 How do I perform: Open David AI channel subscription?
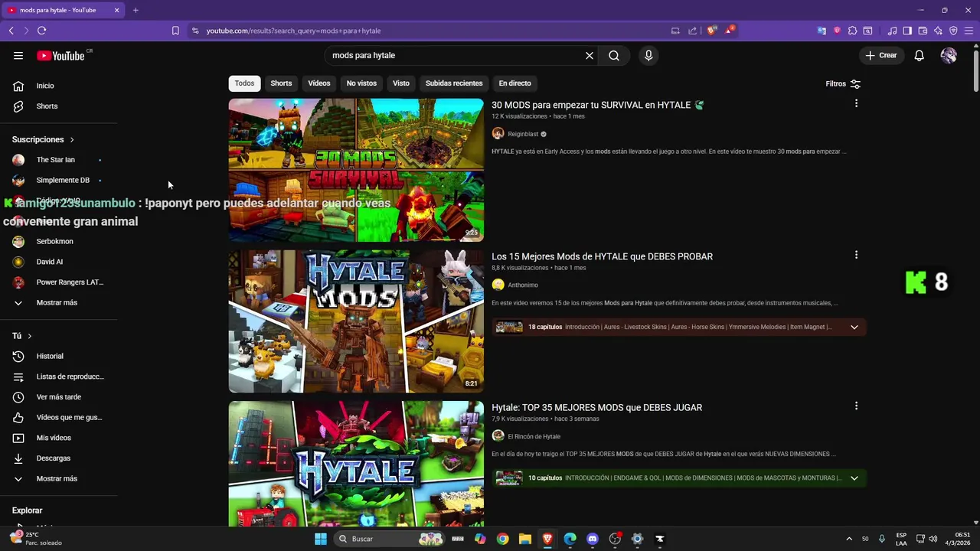pos(59,262)
